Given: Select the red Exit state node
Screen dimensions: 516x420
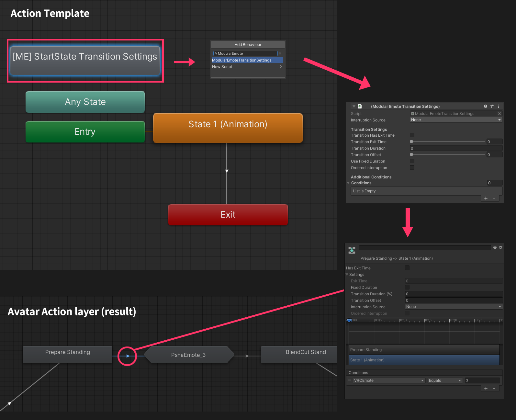Looking at the screenshot, I should tap(228, 214).
